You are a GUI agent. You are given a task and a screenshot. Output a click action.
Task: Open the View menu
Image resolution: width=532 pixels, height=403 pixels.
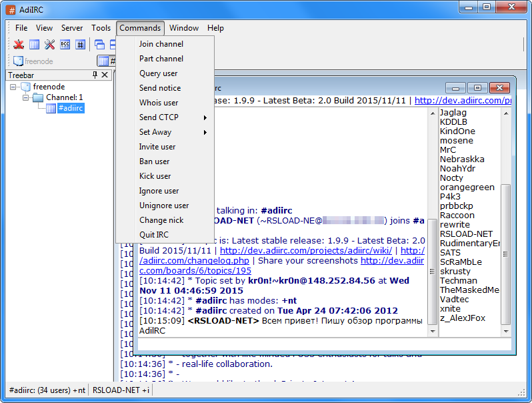(44, 28)
